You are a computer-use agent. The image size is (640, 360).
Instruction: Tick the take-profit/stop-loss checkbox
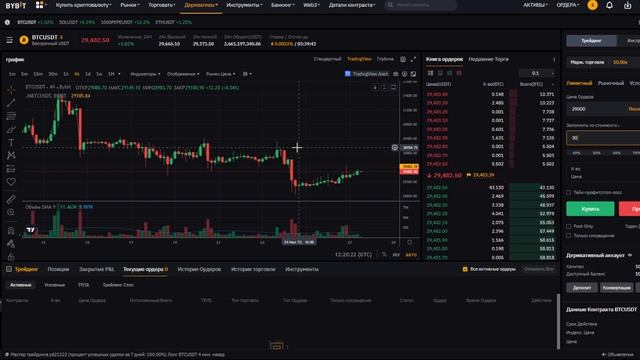[x=569, y=192]
